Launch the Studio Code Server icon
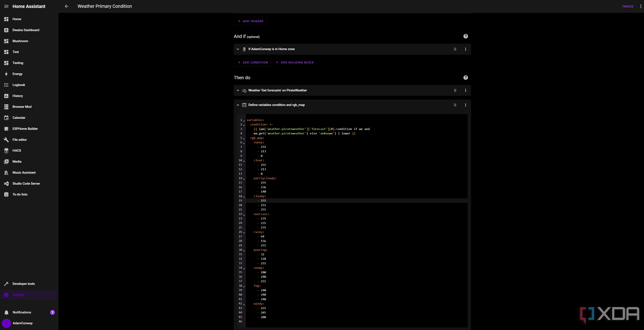Image resolution: width=644 pixels, height=330 pixels. click(x=6, y=183)
